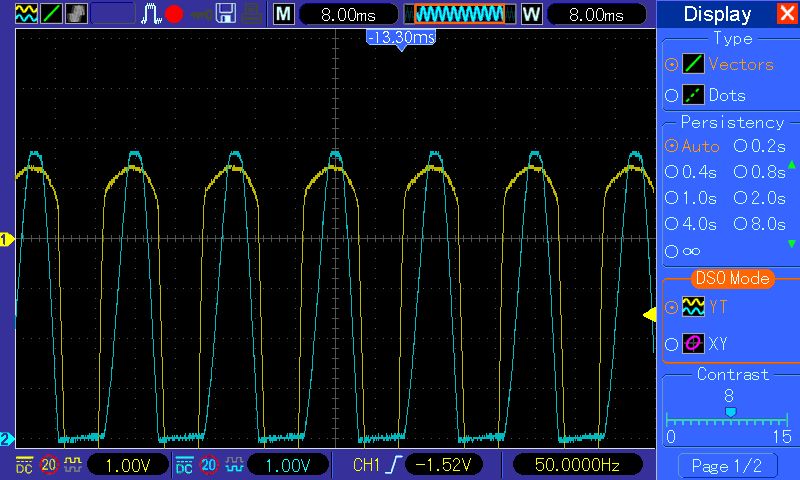800x480 pixels.
Task: Click the CH1 20 bandwidth limit icon
Action: coord(49,465)
